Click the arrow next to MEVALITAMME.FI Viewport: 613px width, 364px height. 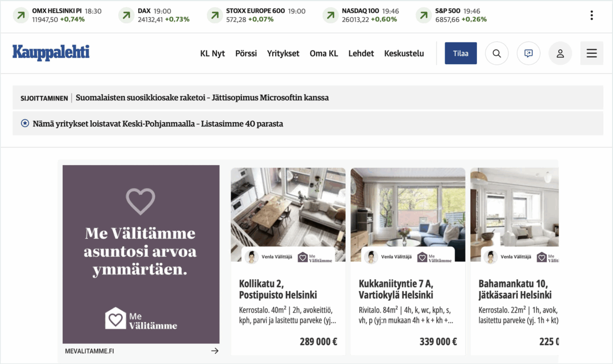pyautogui.click(x=215, y=351)
